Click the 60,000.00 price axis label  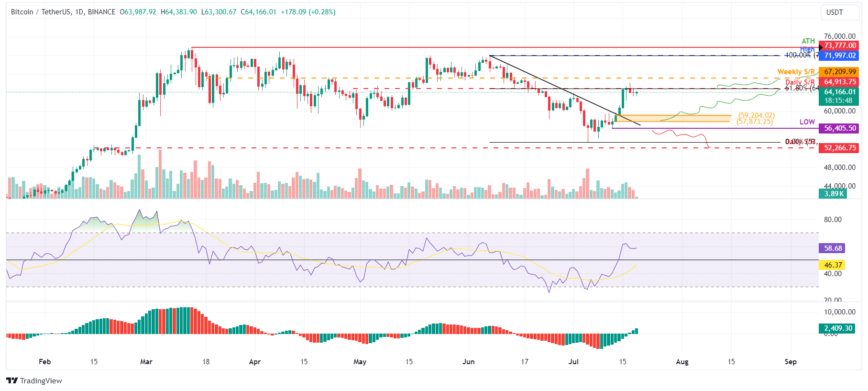pyautogui.click(x=839, y=111)
